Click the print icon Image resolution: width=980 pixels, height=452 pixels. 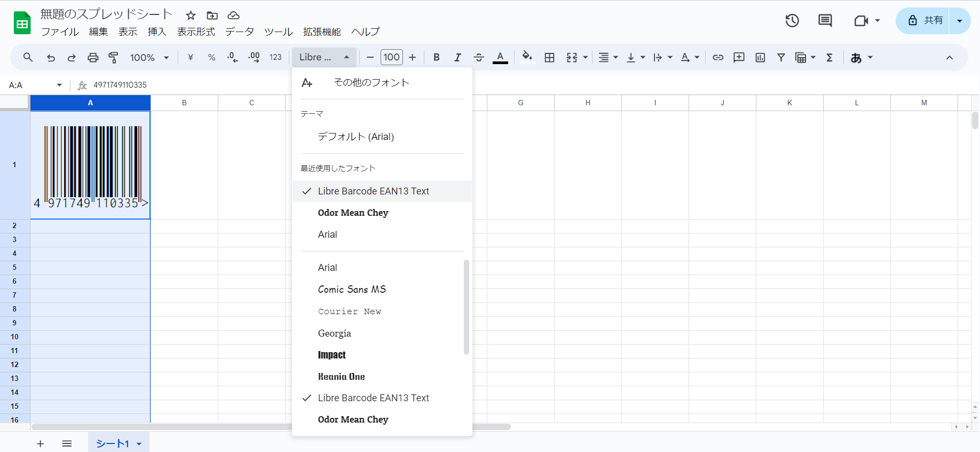coord(93,57)
